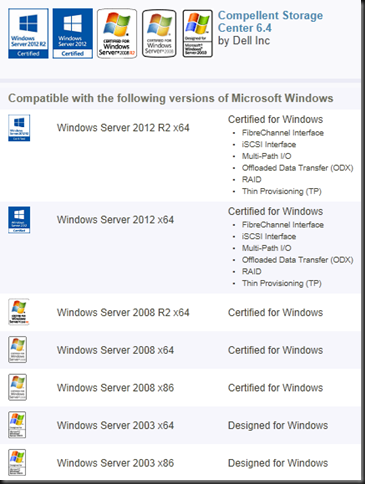Select the 'Windows Server 2008 x86' text

(x=115, y=388)
